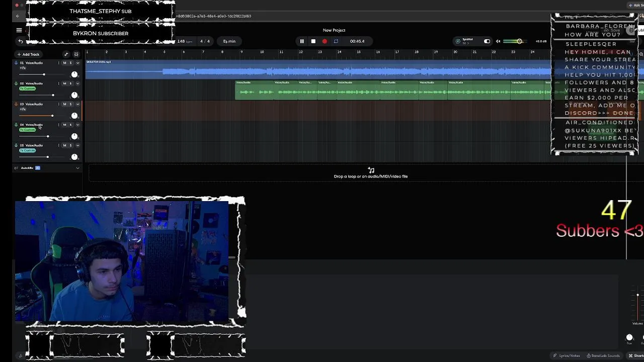
Task: Expand track 04 options chevron
Action: click(x=77, y=125)
